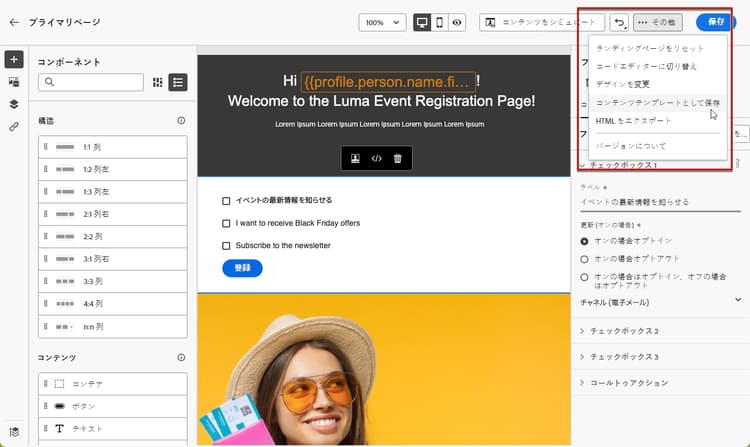Image resolution: width=750 pixels, height=447 pixels.
Task: Click the blue 登録 form button
Action: pyautogui.click(x=243, y=268)
